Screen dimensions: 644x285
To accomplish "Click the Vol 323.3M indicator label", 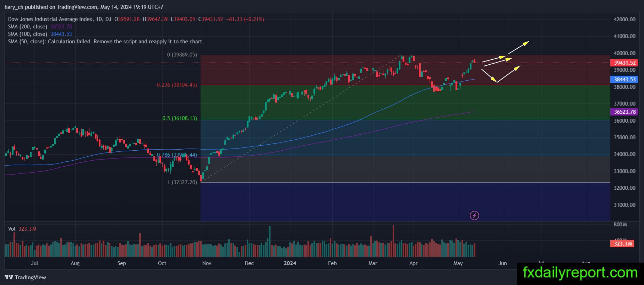I will [x=22, y=229].
